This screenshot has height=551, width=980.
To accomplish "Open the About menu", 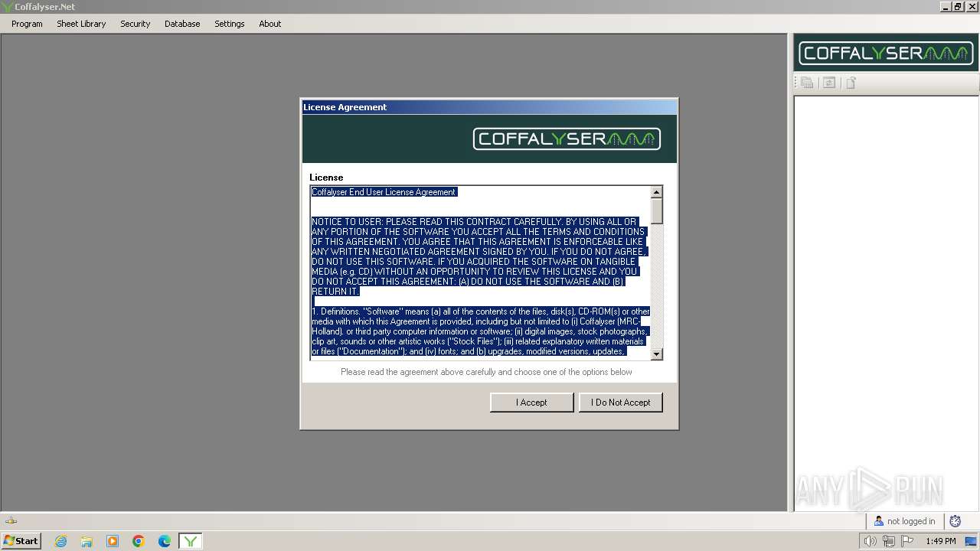I will 269,24.
